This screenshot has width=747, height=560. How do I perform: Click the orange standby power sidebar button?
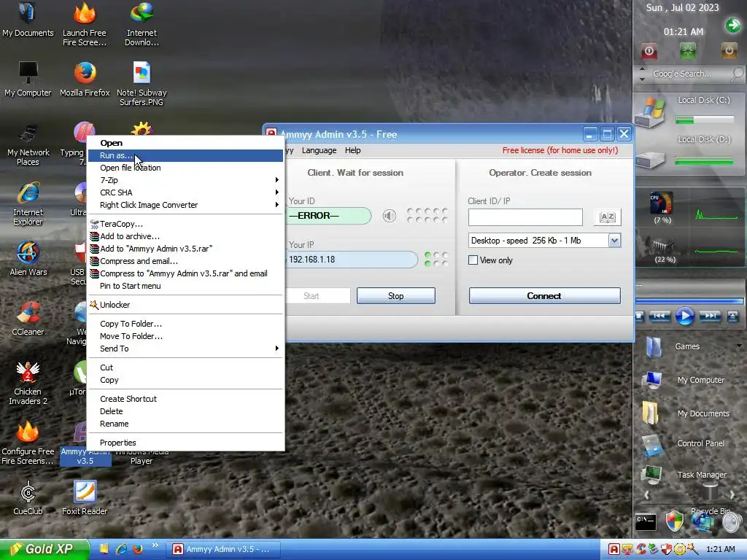pos(729,51)
